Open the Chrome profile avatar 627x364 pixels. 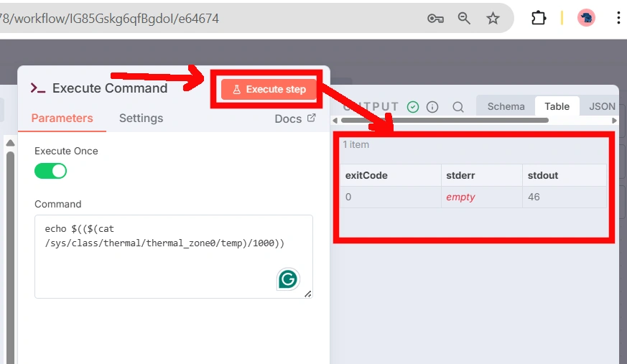586,19
